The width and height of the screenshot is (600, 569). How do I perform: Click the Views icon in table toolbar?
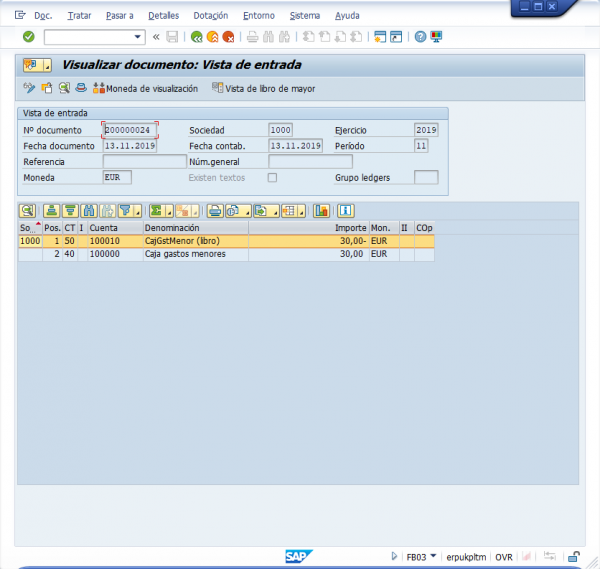point(233,211)
